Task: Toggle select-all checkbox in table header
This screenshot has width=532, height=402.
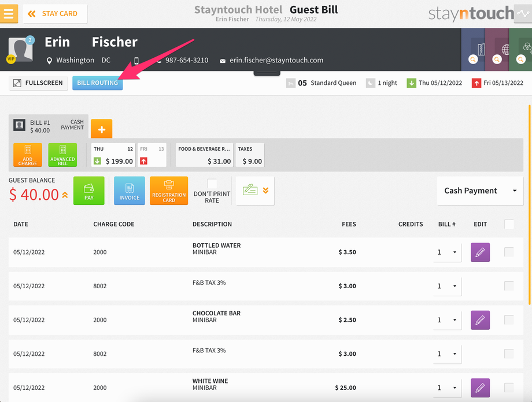Action: click(x=509, y=224)
